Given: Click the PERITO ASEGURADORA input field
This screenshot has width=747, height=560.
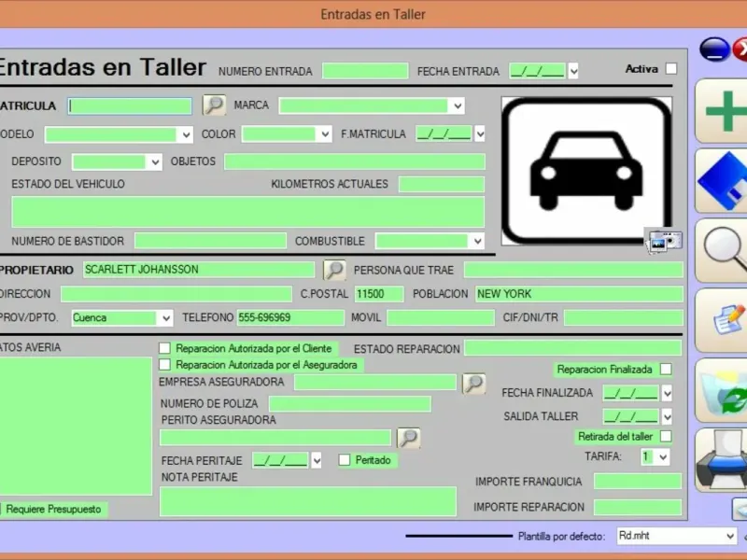Looking at the screenshot, I should coord(275,438).
